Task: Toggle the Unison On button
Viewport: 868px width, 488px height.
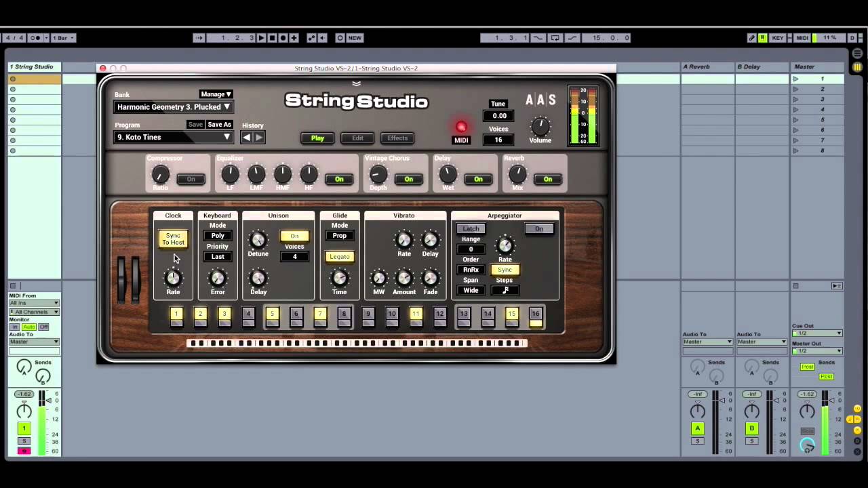Action: [294, 236]
